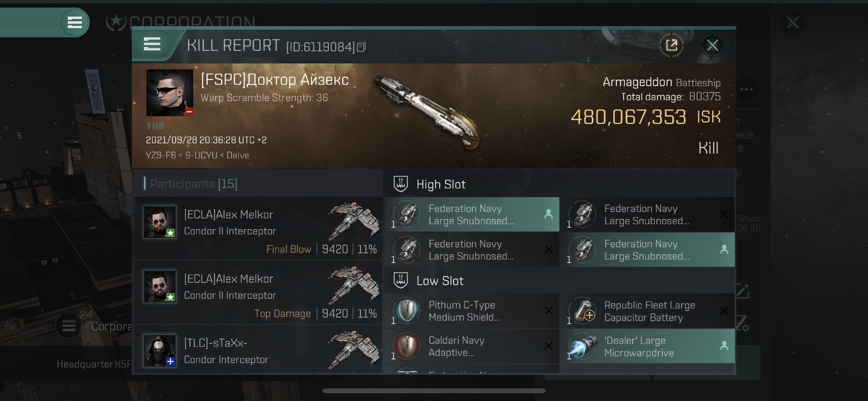Click the YZ9-F6 location link

click(161, 155)
